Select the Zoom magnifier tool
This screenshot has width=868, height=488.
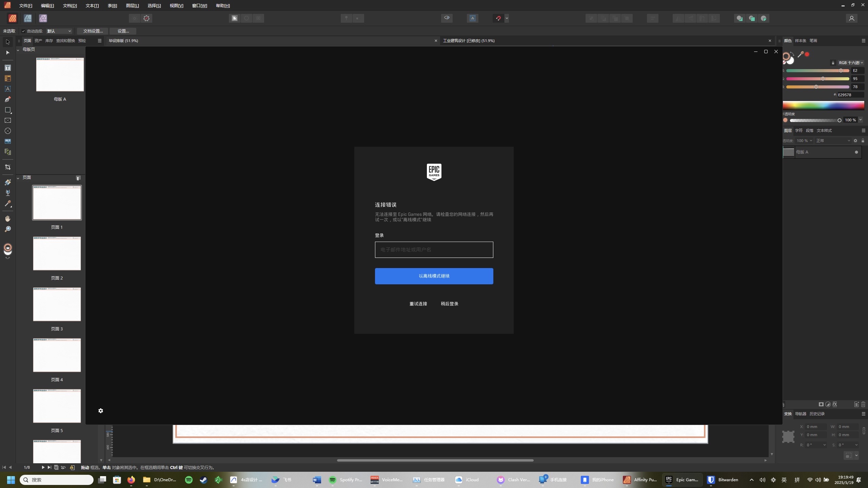click(8, 229)
